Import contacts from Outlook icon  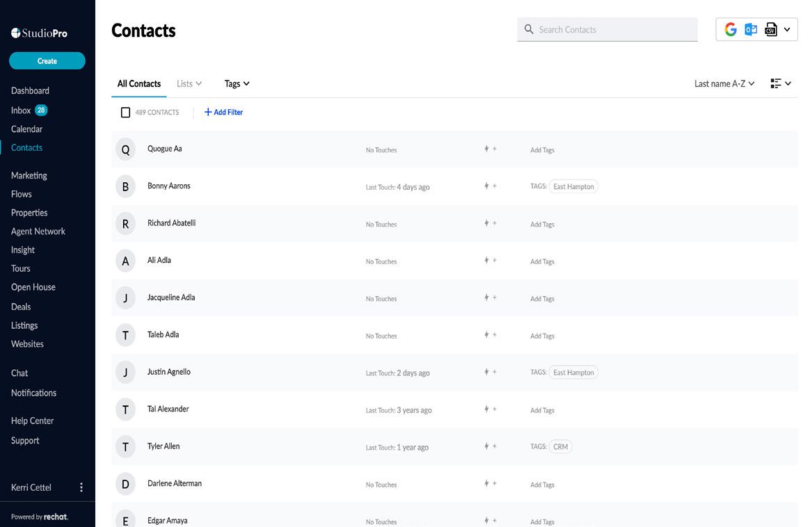750,29
